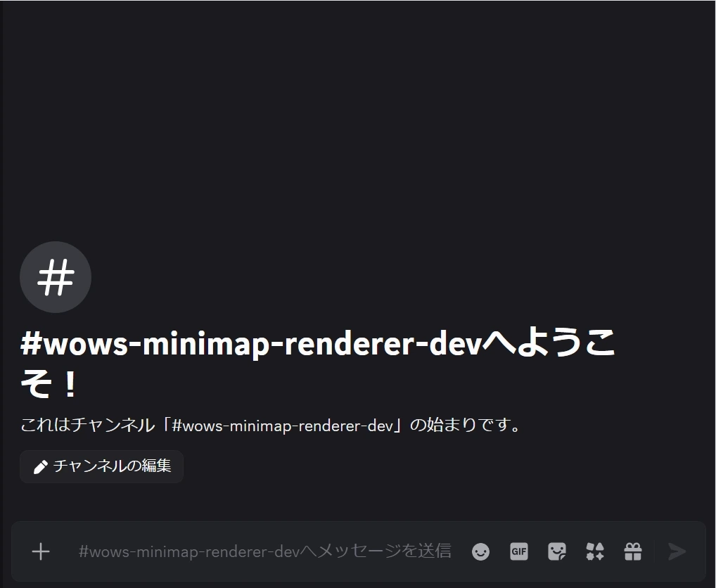
Task: Attach a file using the plus icon
Action: pyautogui.click(x=41, y=551)
